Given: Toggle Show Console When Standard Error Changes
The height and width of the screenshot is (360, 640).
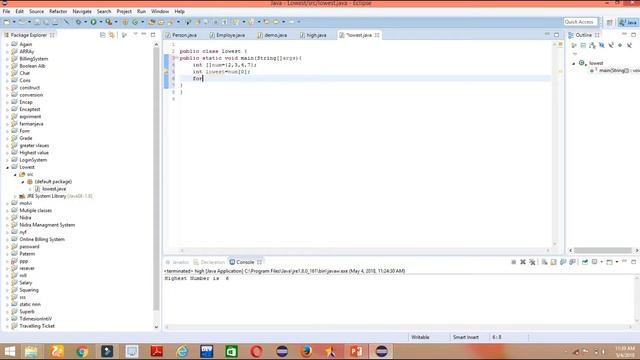Looking at the screenshot, I should (572, 262).
